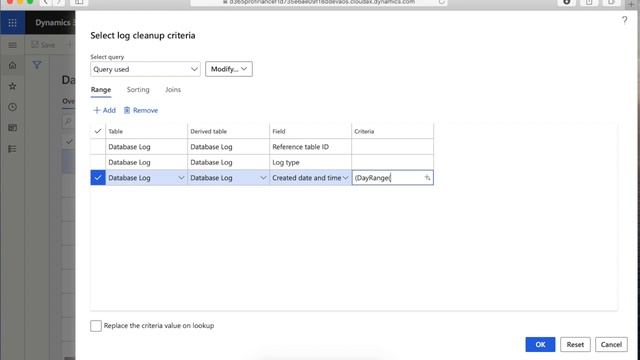Click the Derived table column header
Image resolution: width=640 pixels, height=360 pixels.
(x=229, y=131)
